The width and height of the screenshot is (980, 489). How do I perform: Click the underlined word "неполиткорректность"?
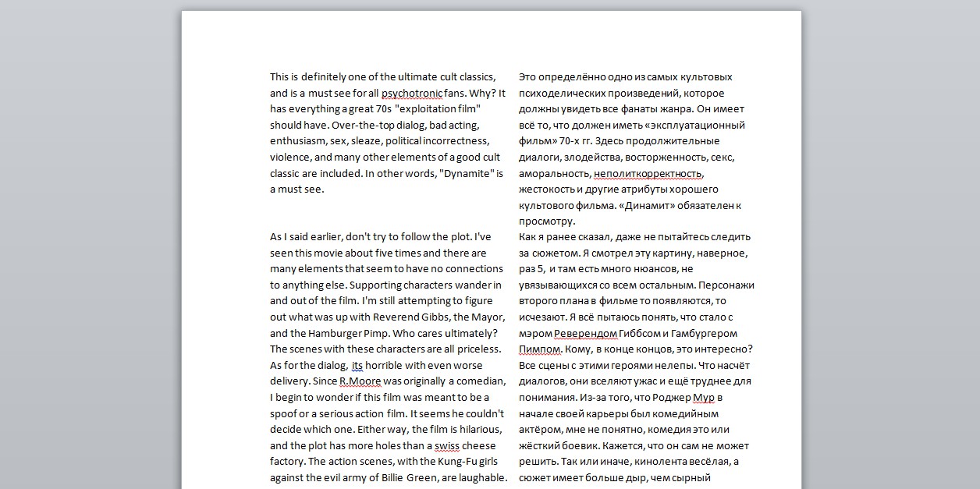[648, 173]
